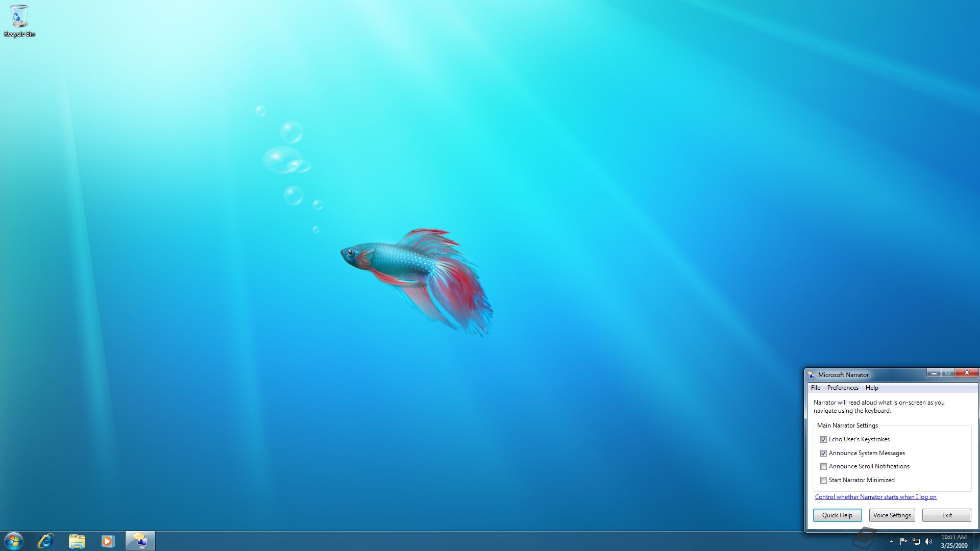
Task: Select the Recycle Bin desktop icon
Action: click(19, 21)
